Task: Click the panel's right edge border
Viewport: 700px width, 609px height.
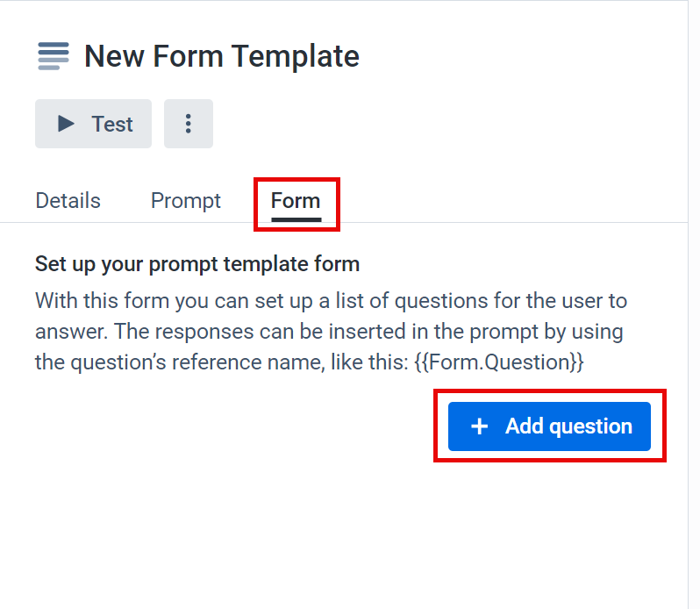Action: (x=688, y=304)
